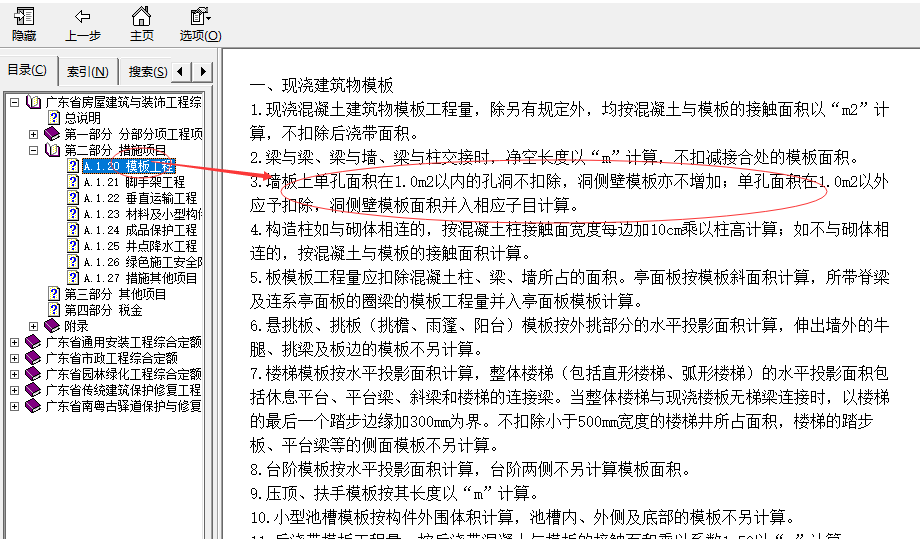The image size is (920, 539).
Task: Select 广东省南粤古驿道保护与修复 book
Action: click(x=123, y=406)
